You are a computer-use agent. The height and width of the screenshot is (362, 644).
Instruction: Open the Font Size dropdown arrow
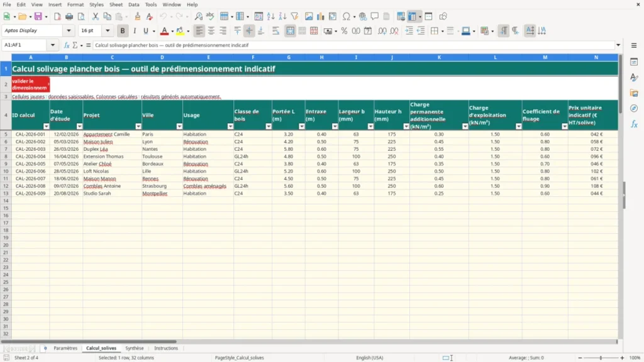point(108,30)
